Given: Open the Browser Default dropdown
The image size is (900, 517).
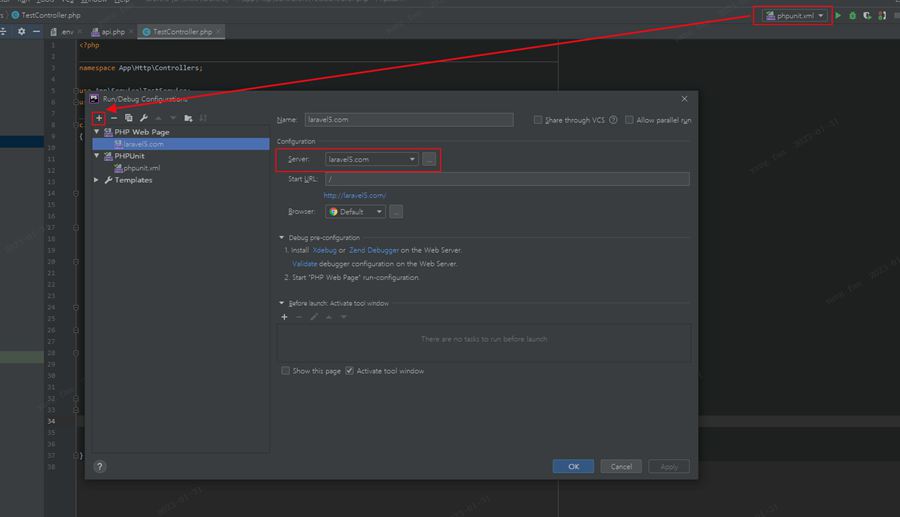Looking at the screenshot, I should (355, 212).
